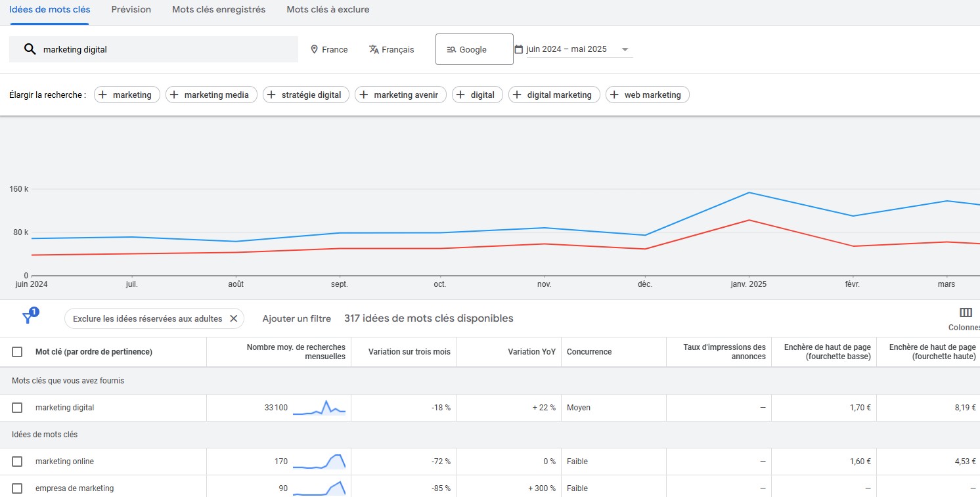The image size is (980, 497).
Task: Click the search magnifier icon
Action: coord(30,49)
